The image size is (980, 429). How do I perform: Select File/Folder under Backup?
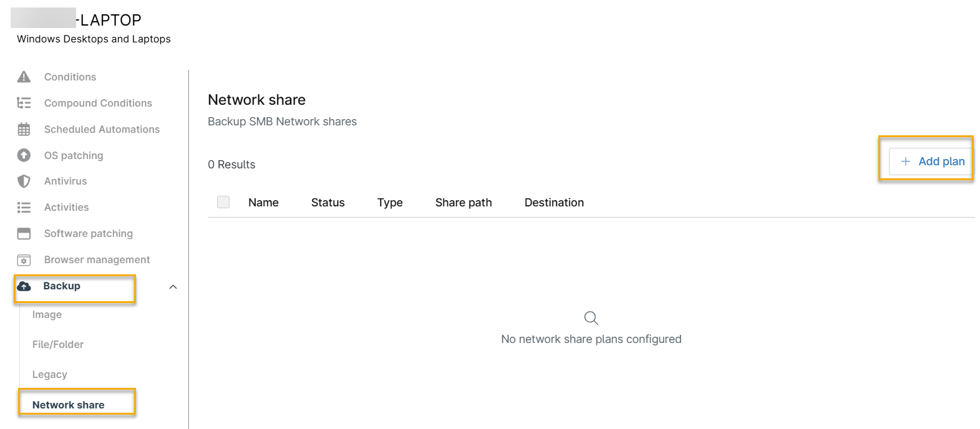point(58,345)
